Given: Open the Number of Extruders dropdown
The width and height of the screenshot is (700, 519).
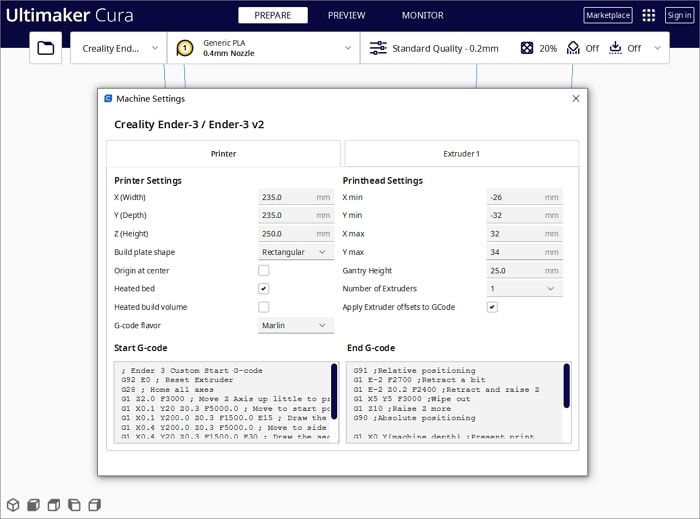Looking at the screenshot, I should (x=523, y=289).
